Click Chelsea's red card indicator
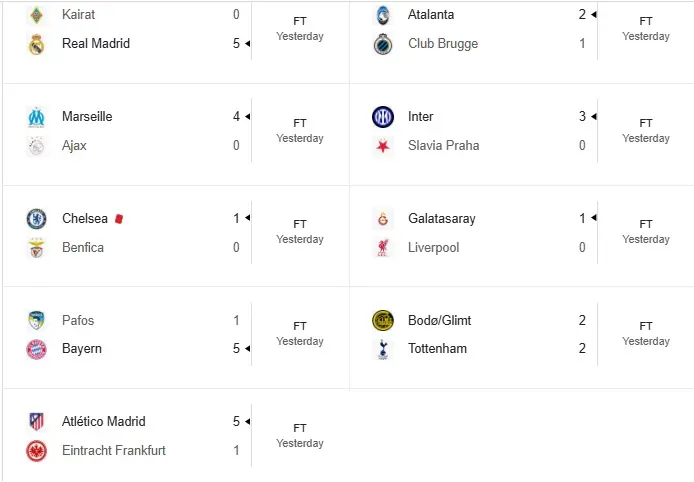This screenshot has width=694, height=482. (118, 219)
